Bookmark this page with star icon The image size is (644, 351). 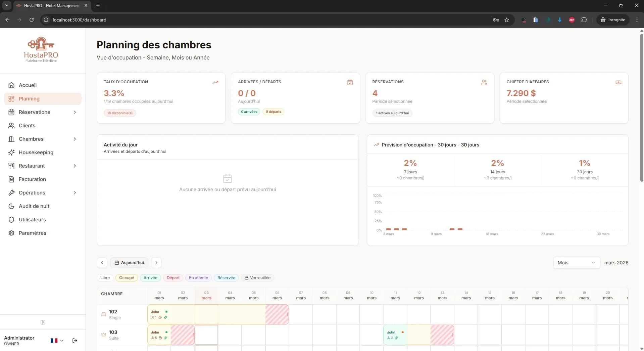click(507, 20)
